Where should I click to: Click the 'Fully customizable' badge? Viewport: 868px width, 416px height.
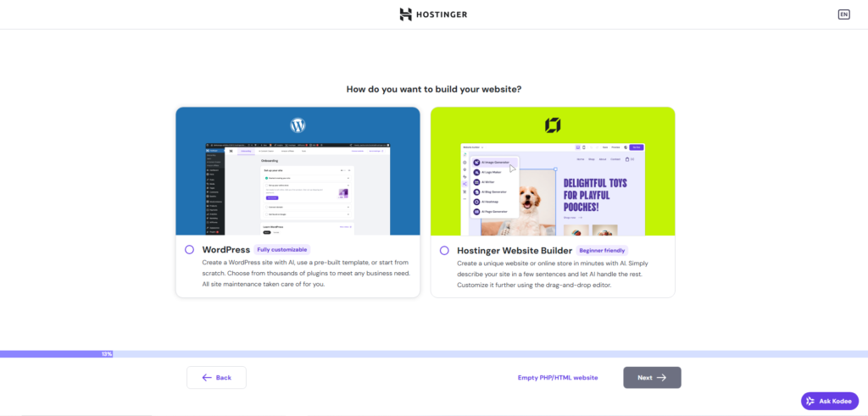coord(281,250)
